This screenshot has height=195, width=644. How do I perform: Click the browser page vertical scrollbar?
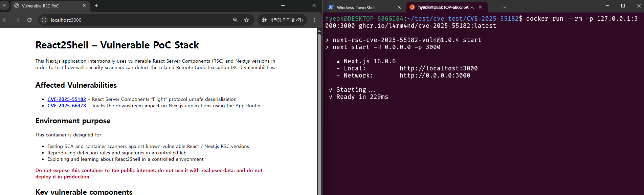point(319,115)
